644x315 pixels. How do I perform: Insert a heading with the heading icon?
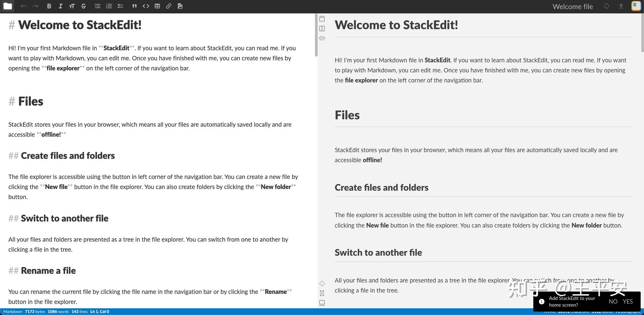point(72,6)
